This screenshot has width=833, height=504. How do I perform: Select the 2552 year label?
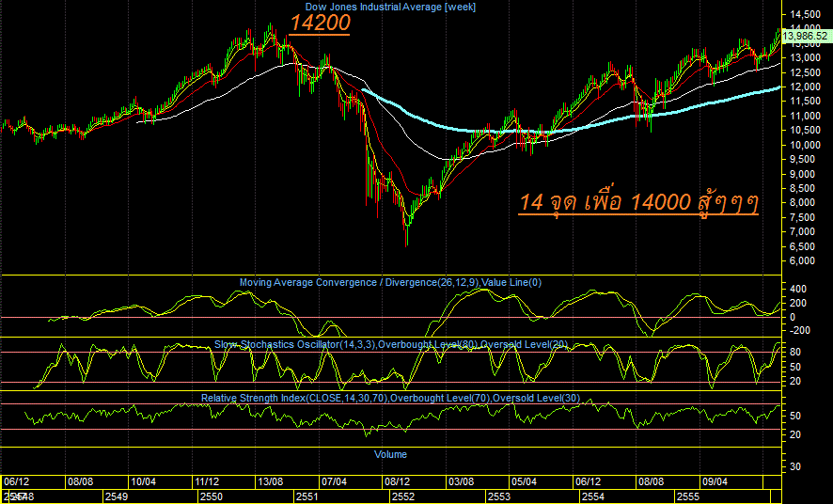[x=402, y=497]
